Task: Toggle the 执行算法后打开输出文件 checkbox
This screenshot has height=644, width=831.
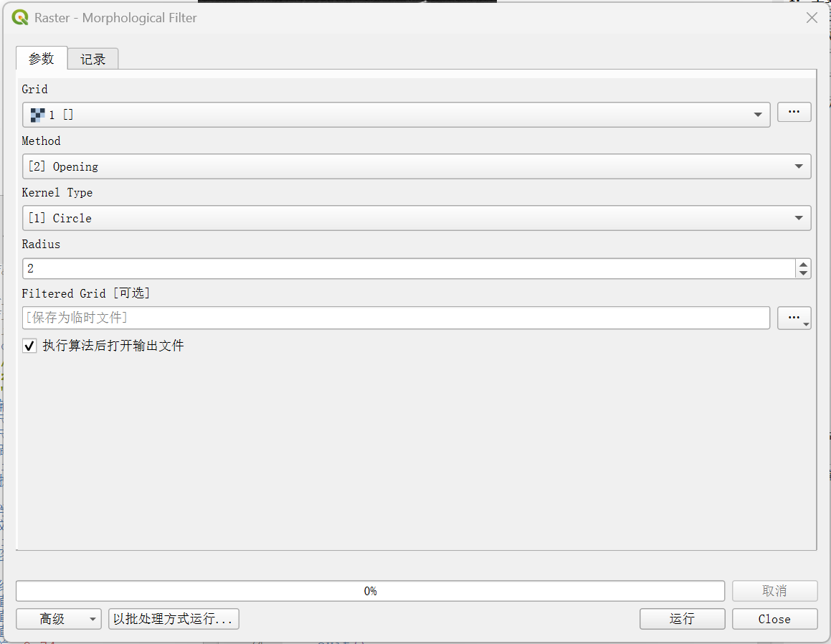Action: [29, 346]
